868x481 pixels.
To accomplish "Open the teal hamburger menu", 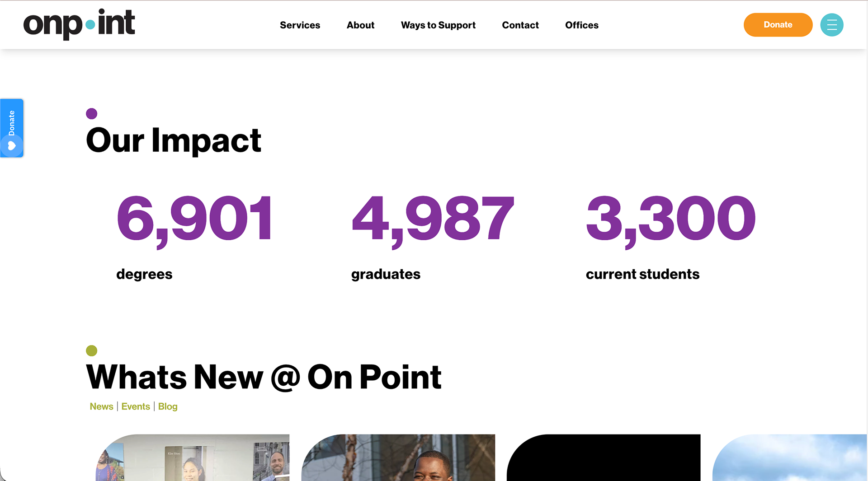I will coord(831,25).
